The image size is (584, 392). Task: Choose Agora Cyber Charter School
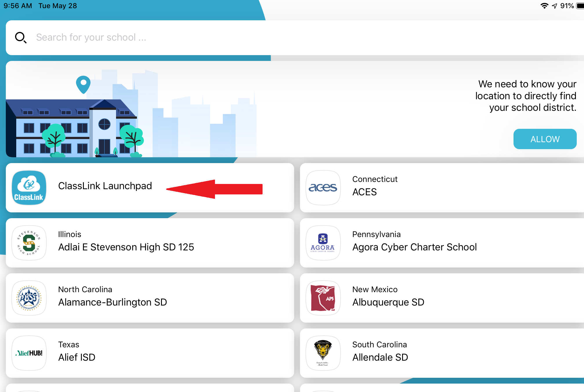442,243
